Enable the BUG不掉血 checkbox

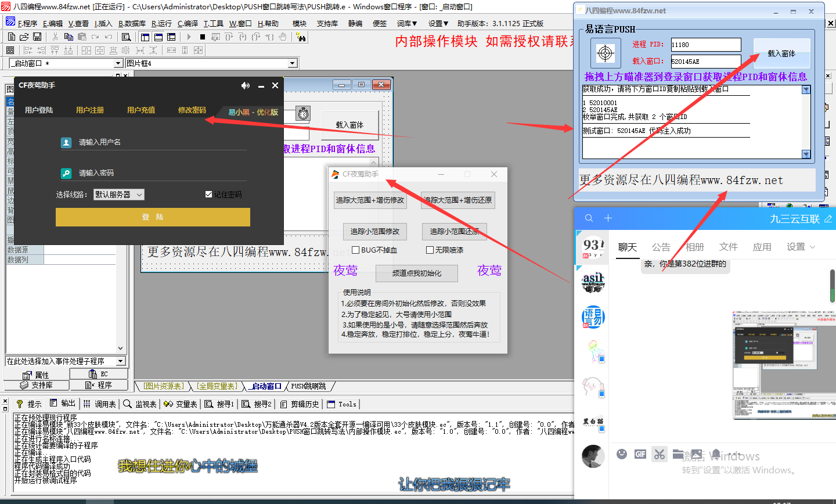356,250
